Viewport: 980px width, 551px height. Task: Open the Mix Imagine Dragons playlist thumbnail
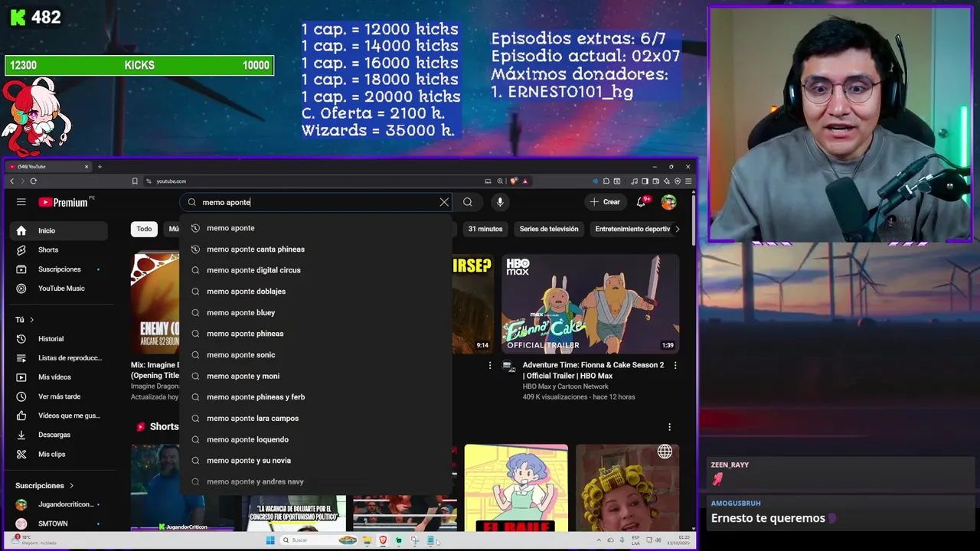pos(155,304)
